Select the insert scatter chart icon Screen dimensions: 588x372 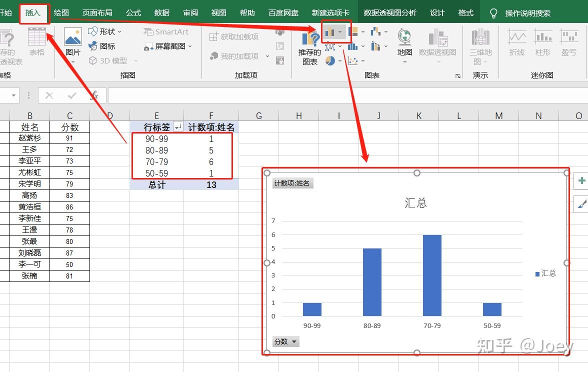pyautogui.click(x=353, y=61)
